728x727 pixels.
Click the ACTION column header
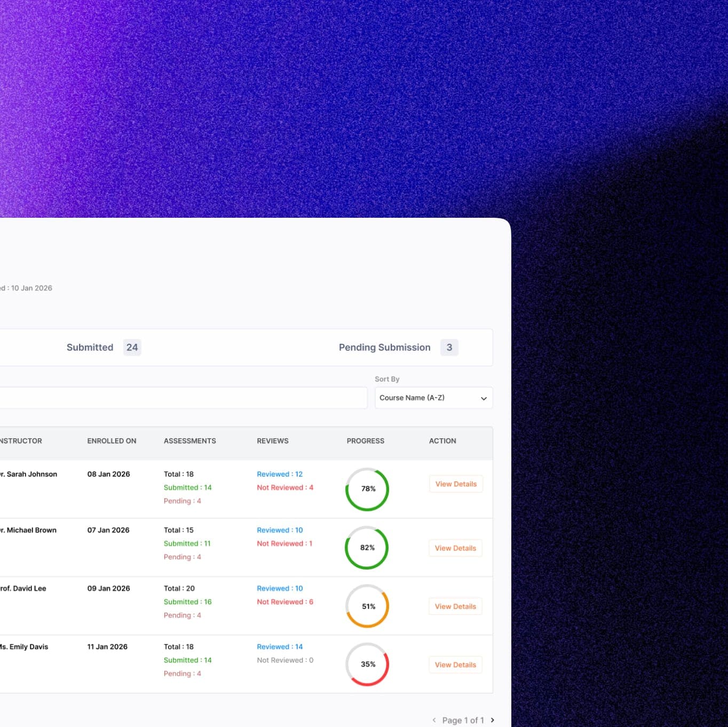pos(442,441)
